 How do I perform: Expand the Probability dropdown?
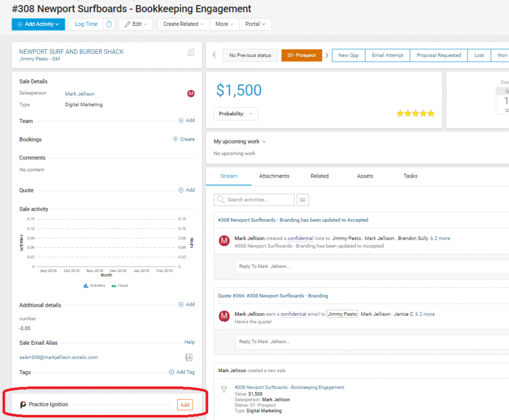236,114
